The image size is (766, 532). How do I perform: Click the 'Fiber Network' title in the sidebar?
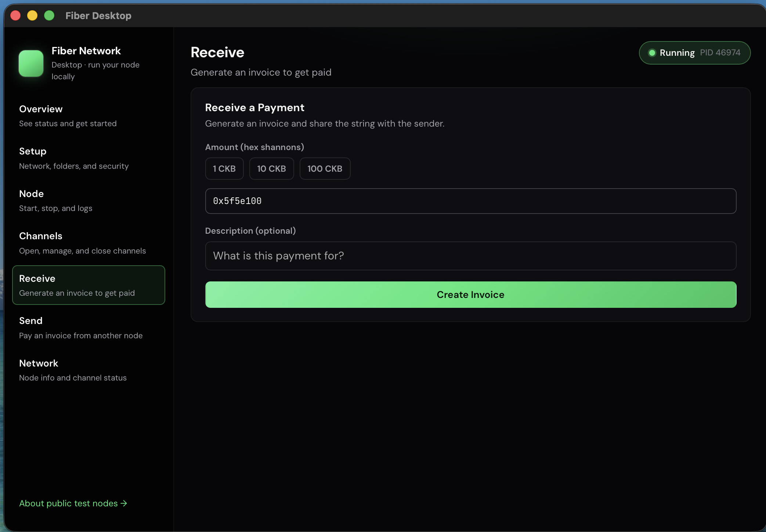(86, 51)
